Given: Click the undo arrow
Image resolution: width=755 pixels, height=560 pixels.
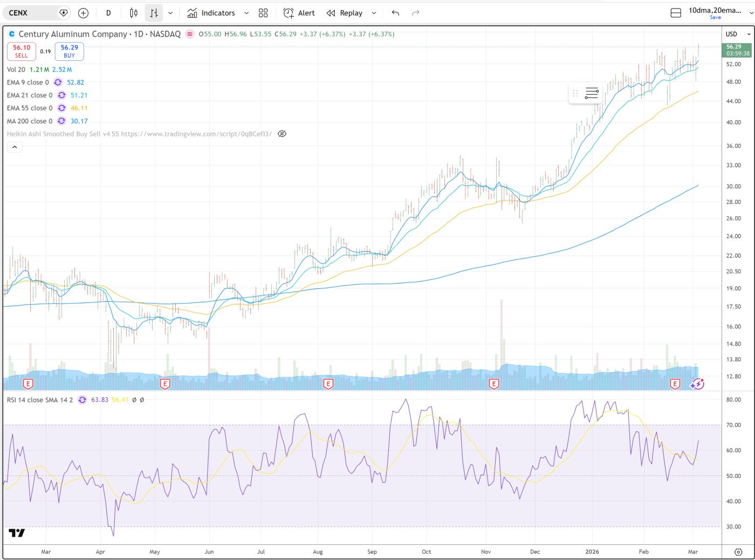Looking at the screenshot, I should pyautogui.click(x=395, y=13).
